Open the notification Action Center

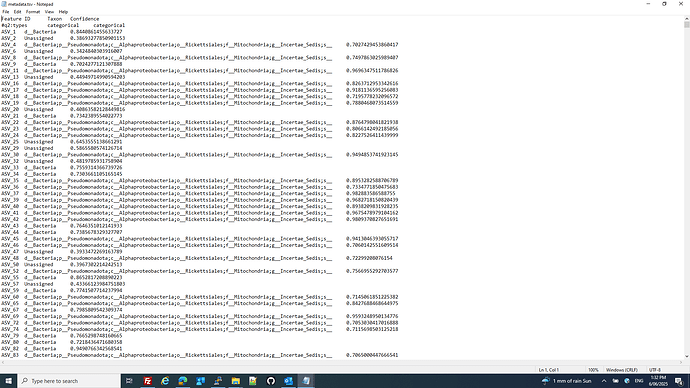pyautogui.click(x=679, y=381)
